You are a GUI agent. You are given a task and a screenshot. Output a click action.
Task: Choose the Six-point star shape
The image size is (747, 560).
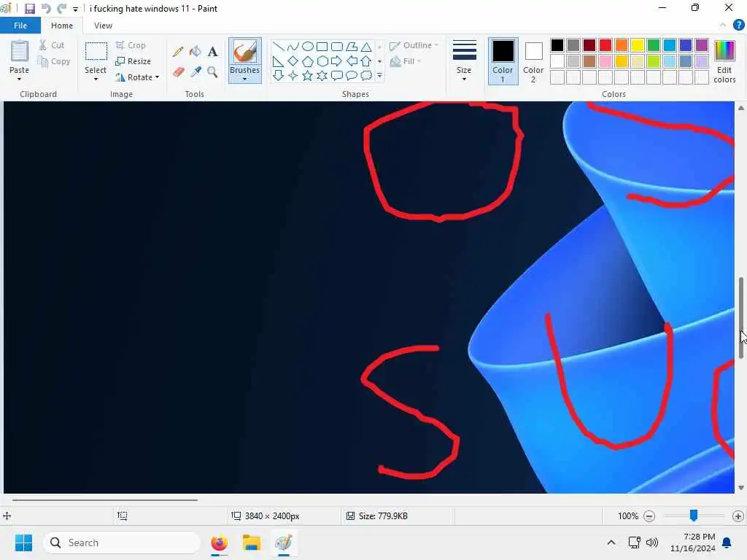coord(322,76)
